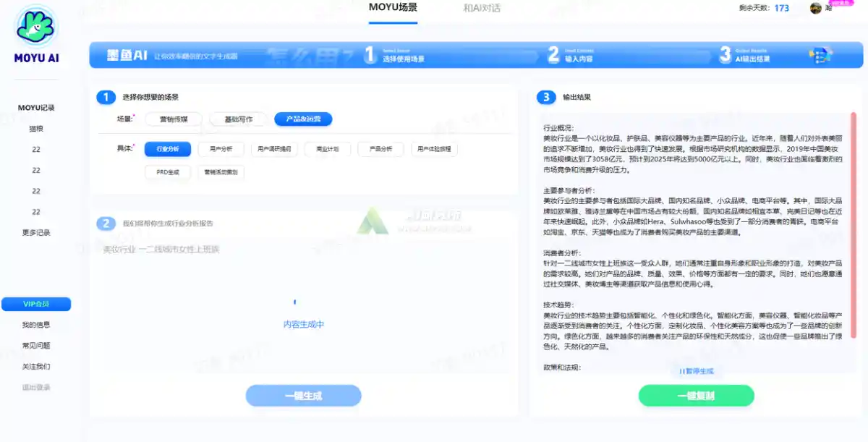The width and height of the screenshot is (868, 442).
Task: Select the 产品&运营 scene
Action: (303, 119)
